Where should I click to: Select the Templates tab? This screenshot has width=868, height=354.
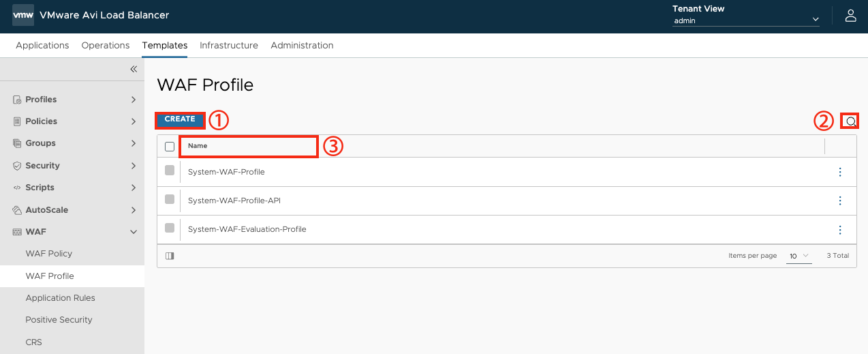pos(165,45)
